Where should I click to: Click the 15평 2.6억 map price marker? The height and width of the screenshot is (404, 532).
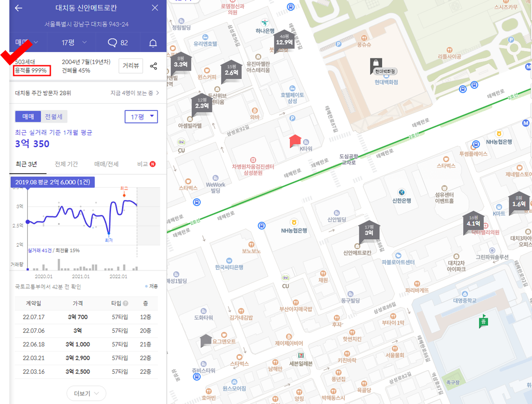(x=231, y=71)
